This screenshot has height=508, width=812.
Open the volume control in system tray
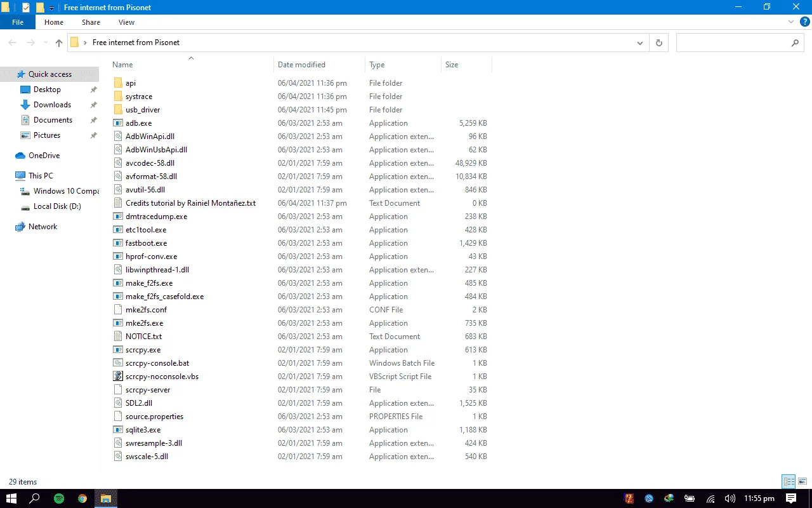(730, 498)
